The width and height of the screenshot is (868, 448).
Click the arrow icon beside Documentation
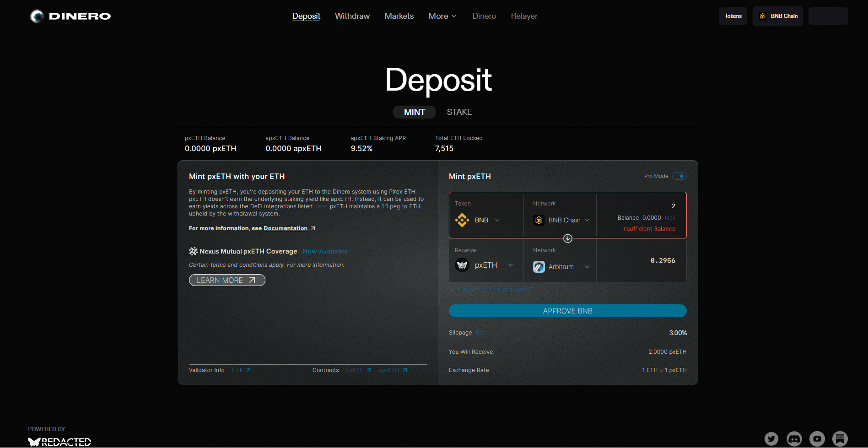coord(313,228)
